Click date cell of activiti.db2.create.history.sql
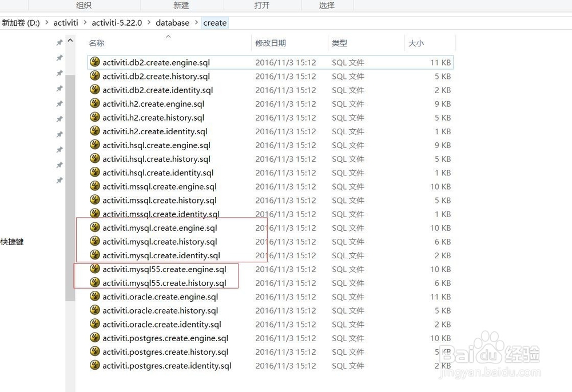 pyautogui.click(x=285, y=76)
